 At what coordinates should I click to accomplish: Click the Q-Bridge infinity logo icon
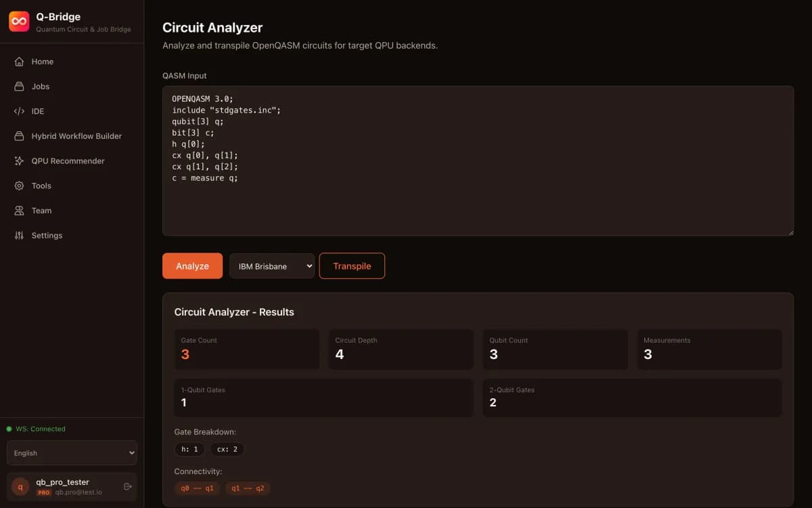(x=19, y=22)
